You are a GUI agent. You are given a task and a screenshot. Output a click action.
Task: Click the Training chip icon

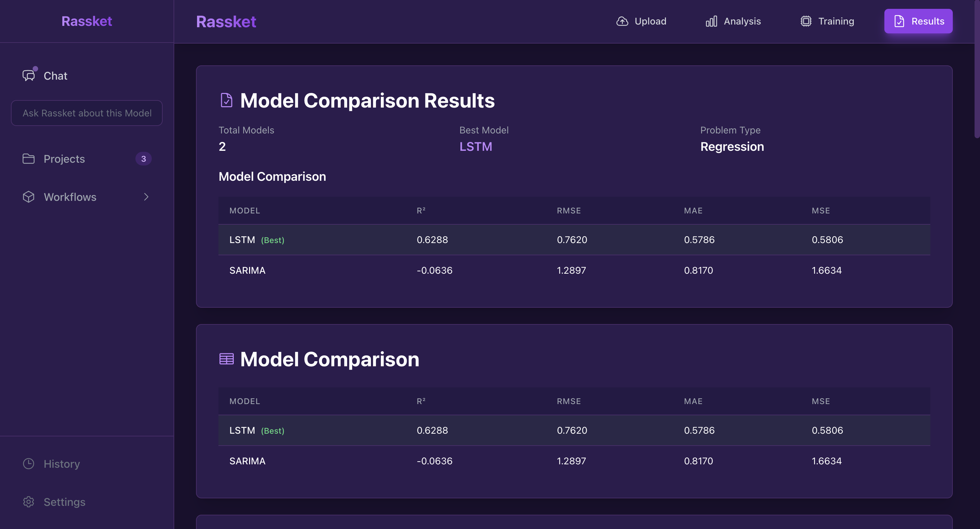[806, 21]
